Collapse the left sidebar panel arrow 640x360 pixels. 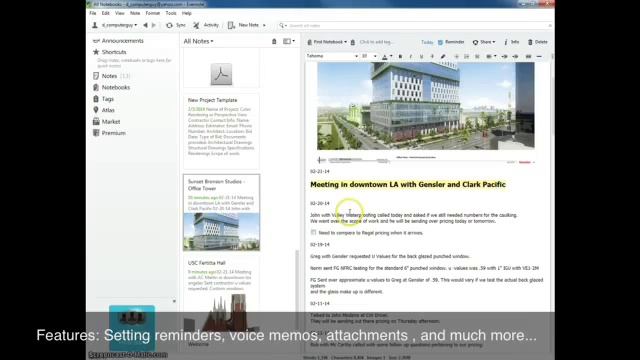click(x=174, y=301)
